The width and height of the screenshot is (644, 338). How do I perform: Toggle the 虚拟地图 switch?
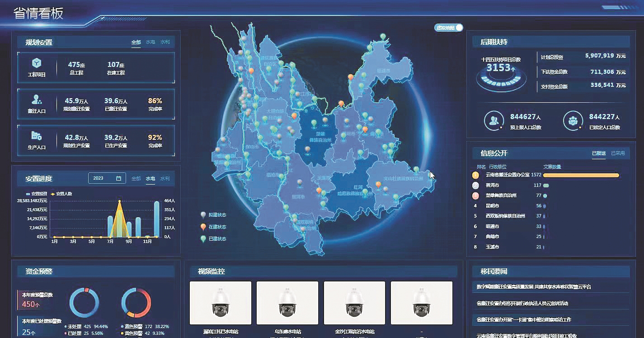(x=449, y=28)
